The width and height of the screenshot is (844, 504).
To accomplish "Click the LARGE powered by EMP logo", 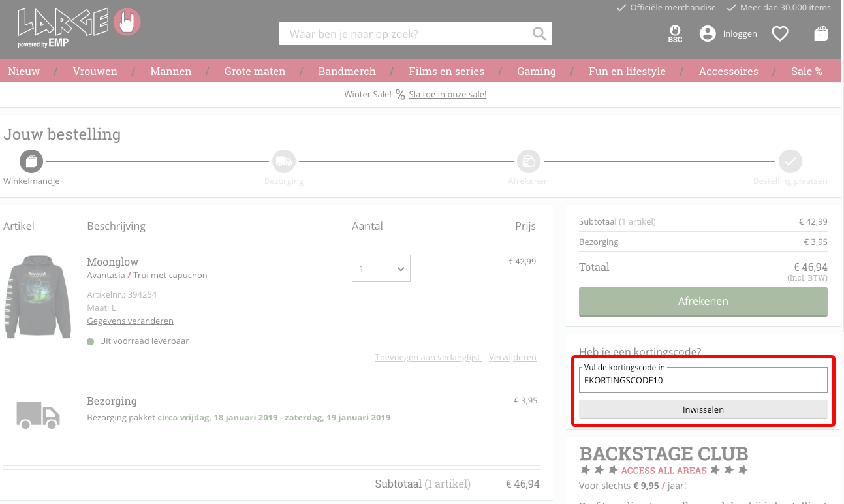I will pos(78,28).
